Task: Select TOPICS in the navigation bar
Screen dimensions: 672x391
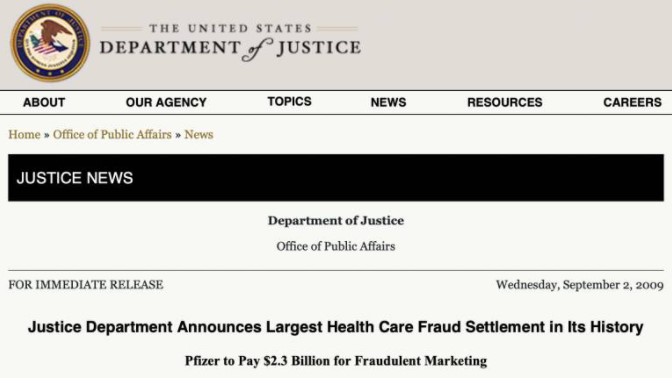Action: 290,102
